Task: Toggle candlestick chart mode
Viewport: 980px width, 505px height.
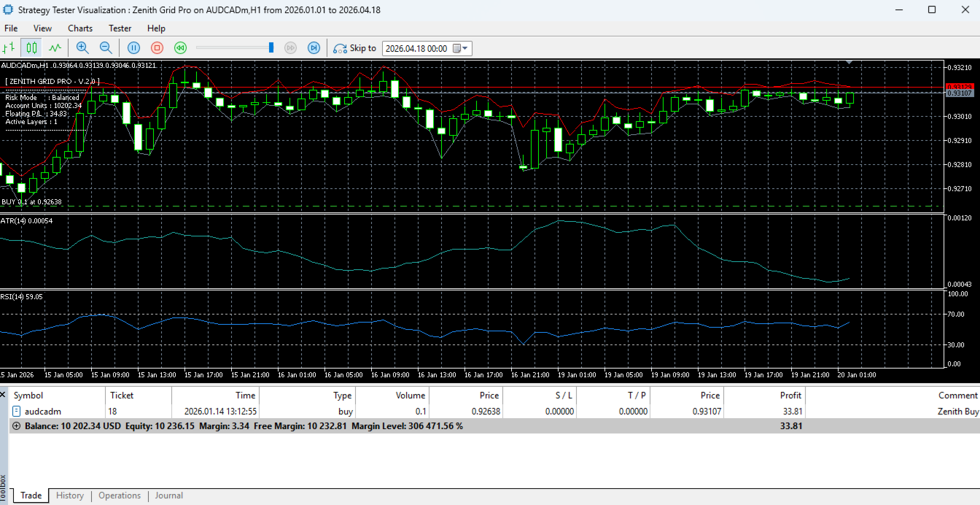Action: [31, 48]
